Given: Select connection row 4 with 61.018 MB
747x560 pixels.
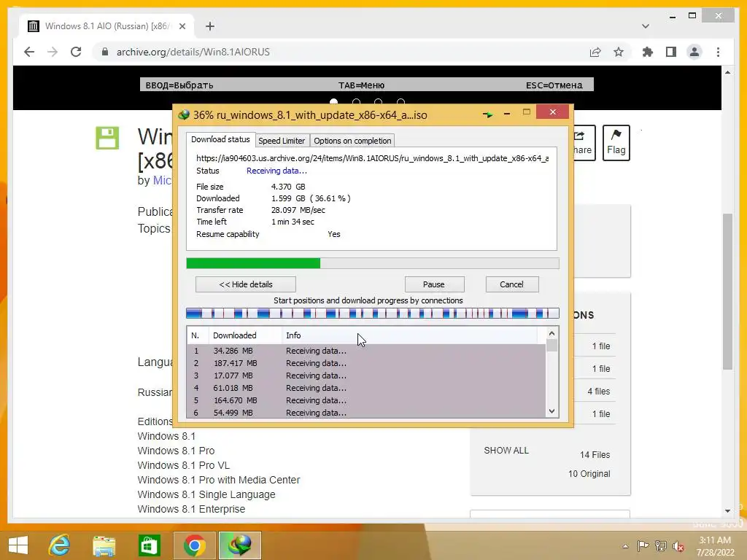Looking at the screenshot, I should click(366, 388).
